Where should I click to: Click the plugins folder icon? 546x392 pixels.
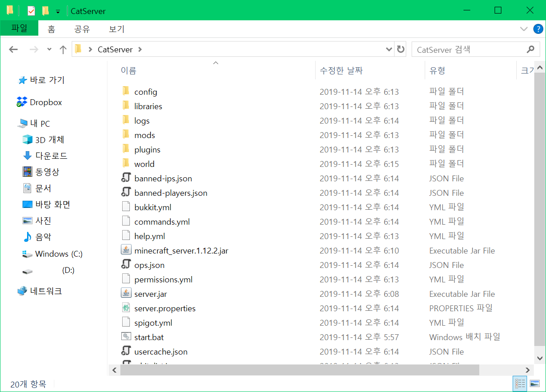point(126,149)
